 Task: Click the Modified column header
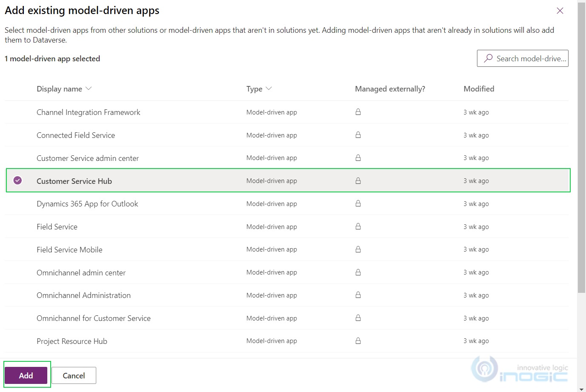coord(479,89)
